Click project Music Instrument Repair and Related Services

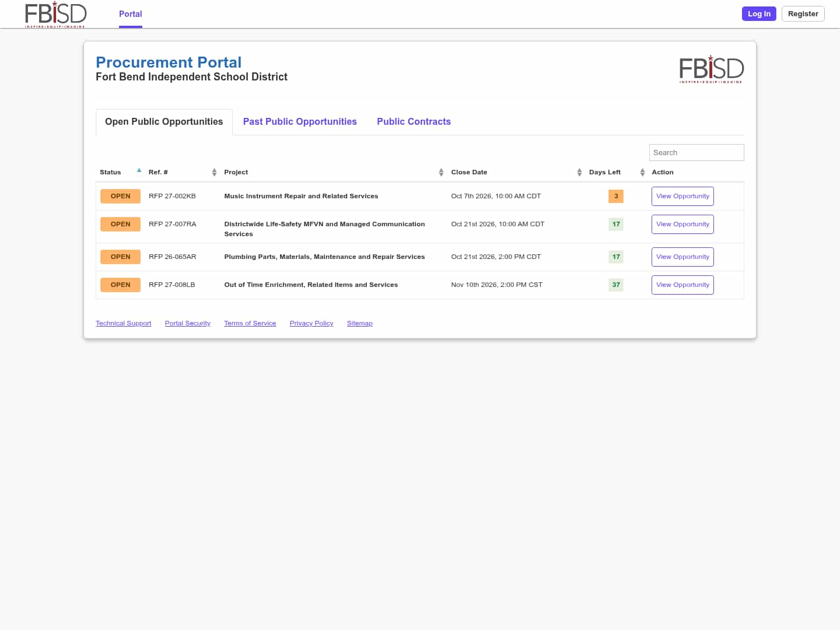coord(301,197)
